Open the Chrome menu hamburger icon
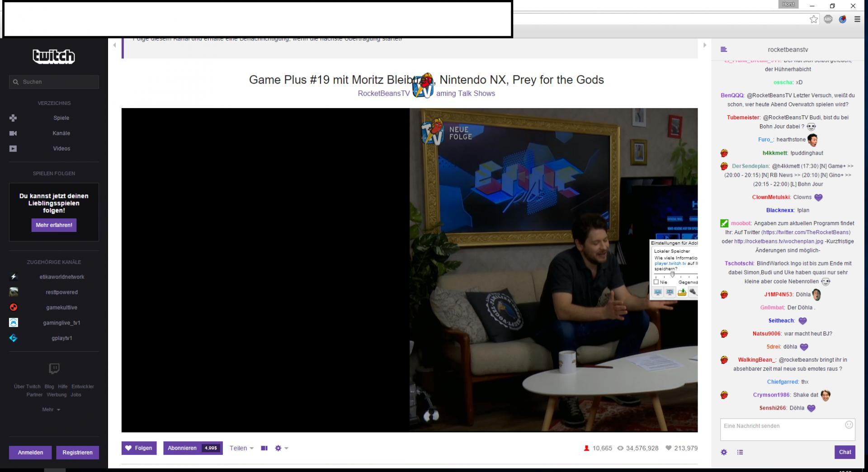The image size is (868, 472). [857, 19]
